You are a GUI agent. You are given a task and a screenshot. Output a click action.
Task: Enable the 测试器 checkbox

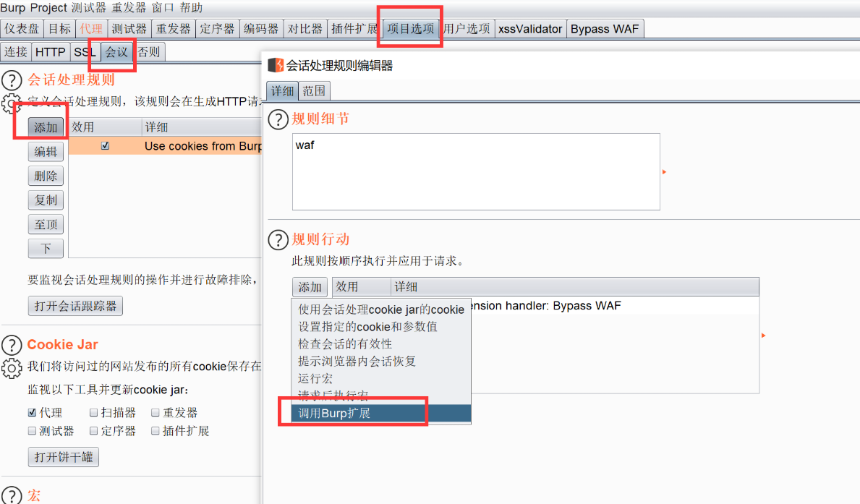(33, 431)
